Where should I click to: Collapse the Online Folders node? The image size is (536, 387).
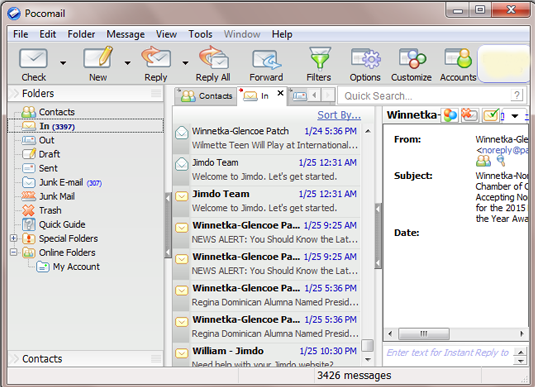point(13,252)
